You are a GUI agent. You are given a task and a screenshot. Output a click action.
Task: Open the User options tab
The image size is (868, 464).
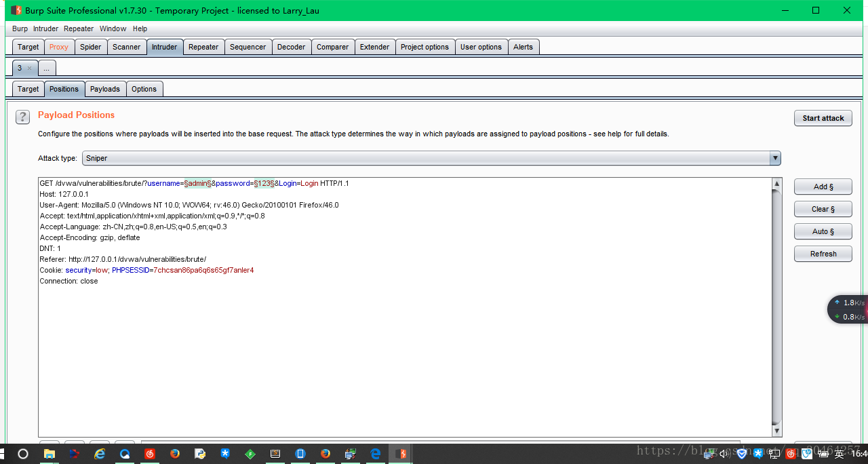point(481,47)
